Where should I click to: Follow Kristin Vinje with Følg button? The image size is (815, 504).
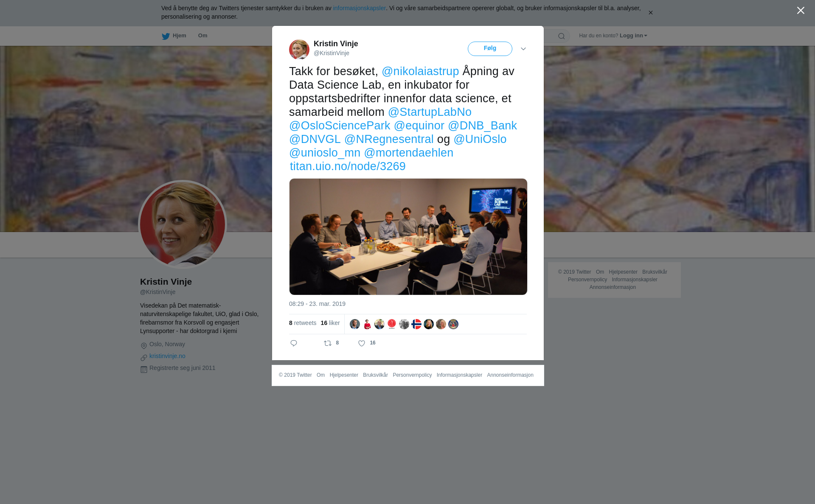[x=490, y=49]
